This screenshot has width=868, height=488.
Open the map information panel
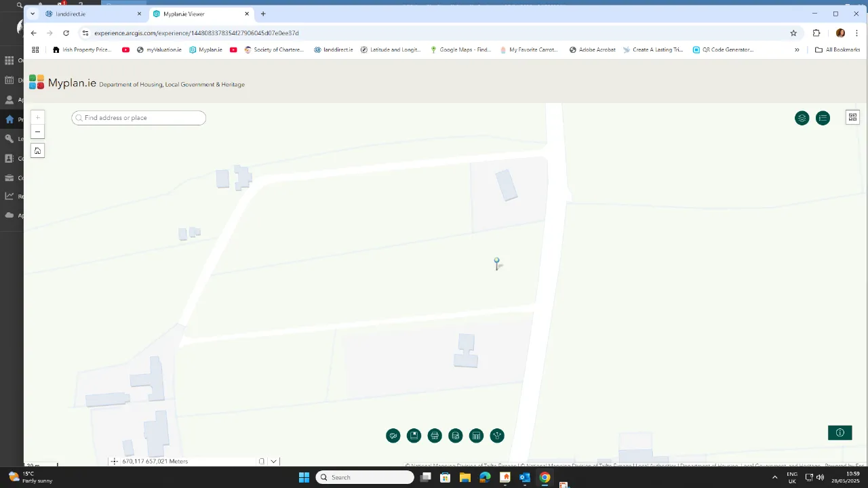click(x=840, y=432)
